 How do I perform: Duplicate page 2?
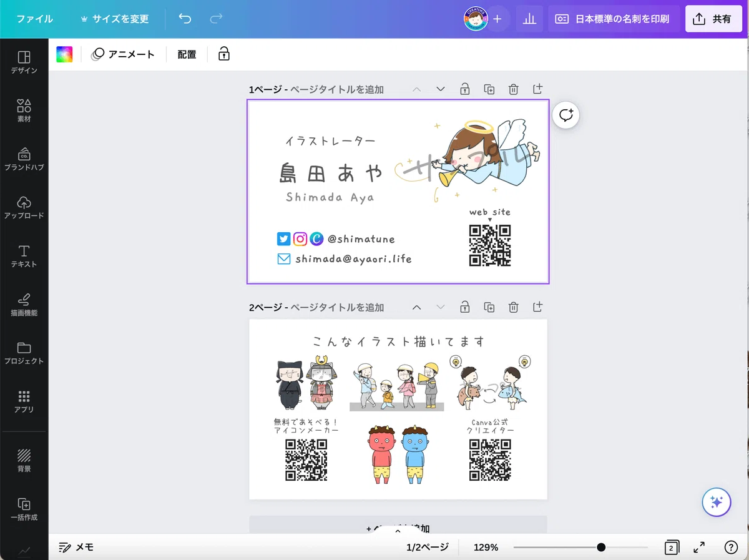pos(489,307)
